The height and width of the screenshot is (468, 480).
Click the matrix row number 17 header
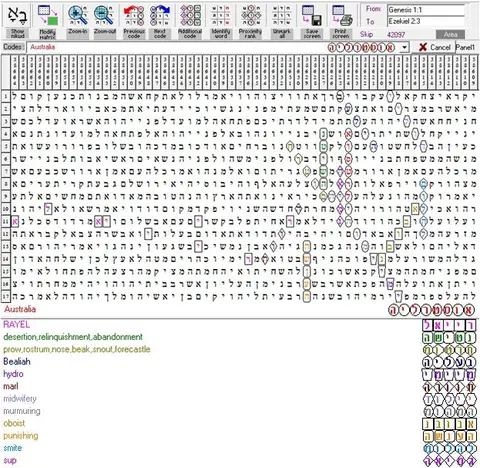6,296
